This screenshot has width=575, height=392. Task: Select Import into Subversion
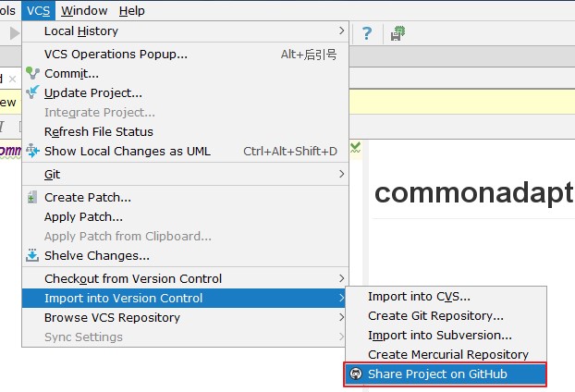[439, 336]
